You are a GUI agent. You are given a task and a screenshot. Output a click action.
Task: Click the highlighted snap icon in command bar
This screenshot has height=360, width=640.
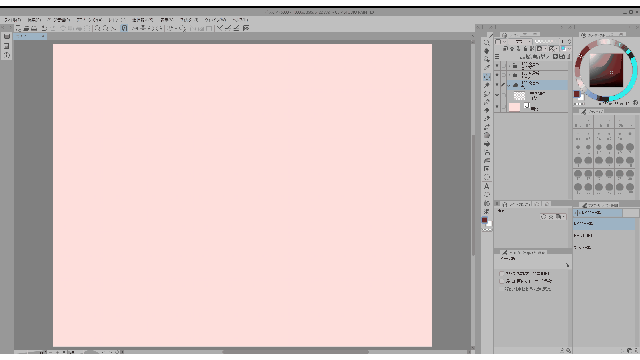(124, 28)
